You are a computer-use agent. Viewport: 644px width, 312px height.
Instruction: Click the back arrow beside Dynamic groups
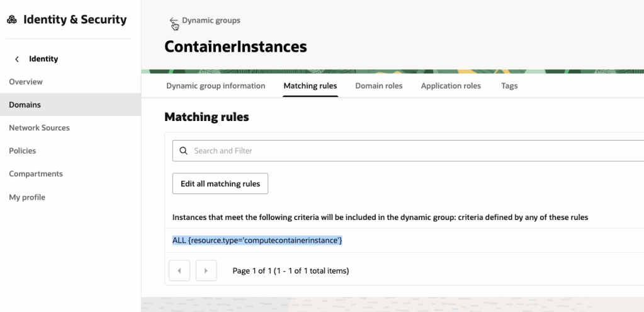174,21
